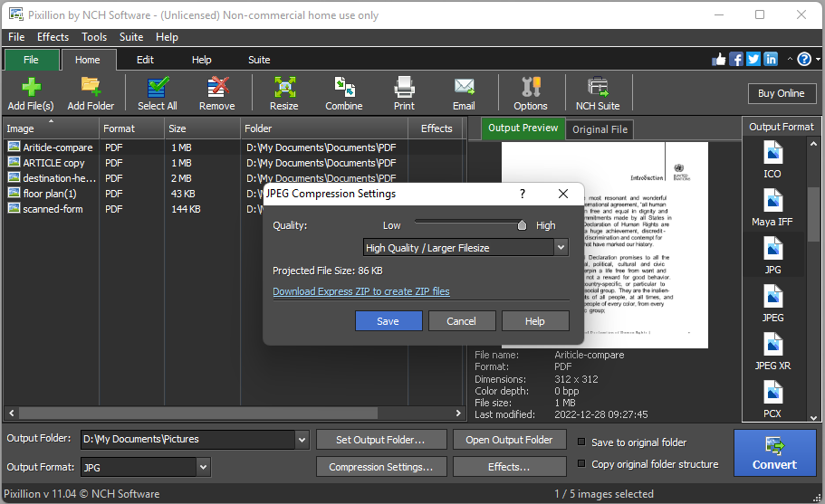
Task: Click the output preview document thumbnail
Action: click(x=605, y=245)
